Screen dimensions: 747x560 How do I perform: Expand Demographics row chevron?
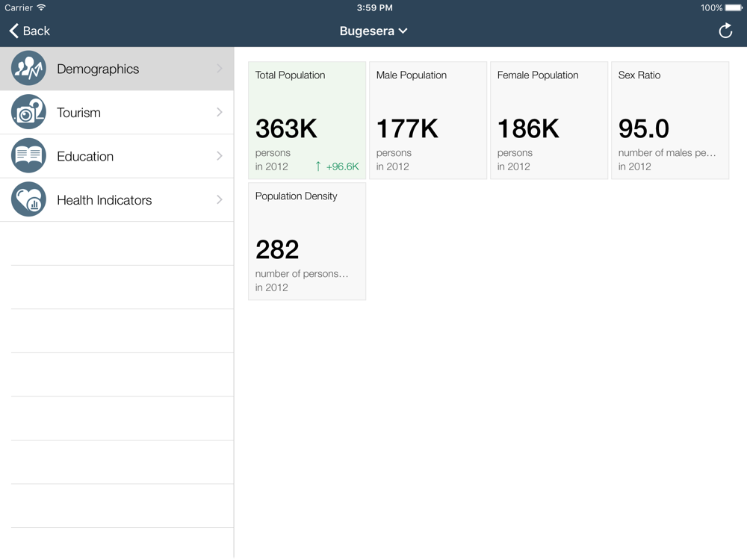coord(220,69)
